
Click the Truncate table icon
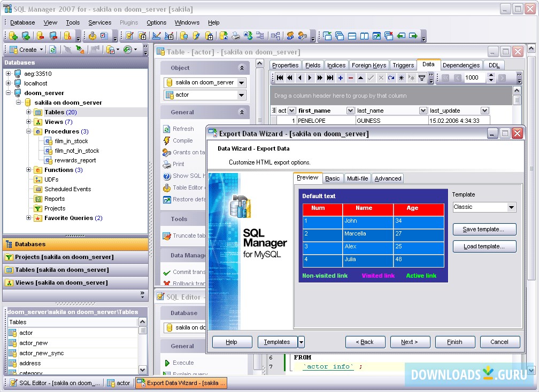[x=167, y=236]
